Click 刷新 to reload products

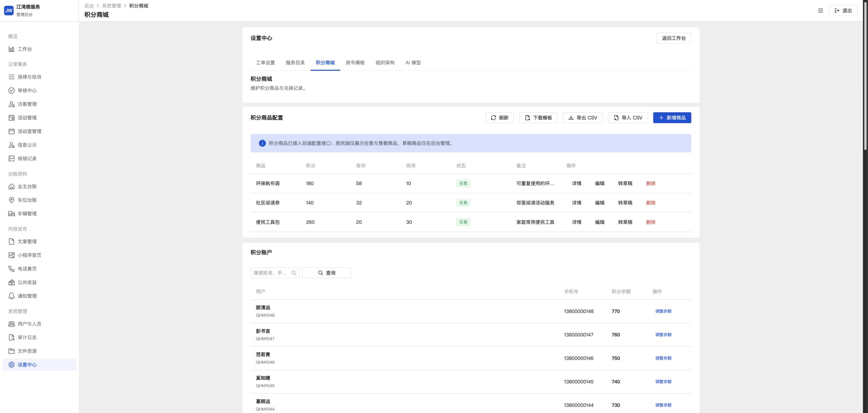tap(499, 118)
